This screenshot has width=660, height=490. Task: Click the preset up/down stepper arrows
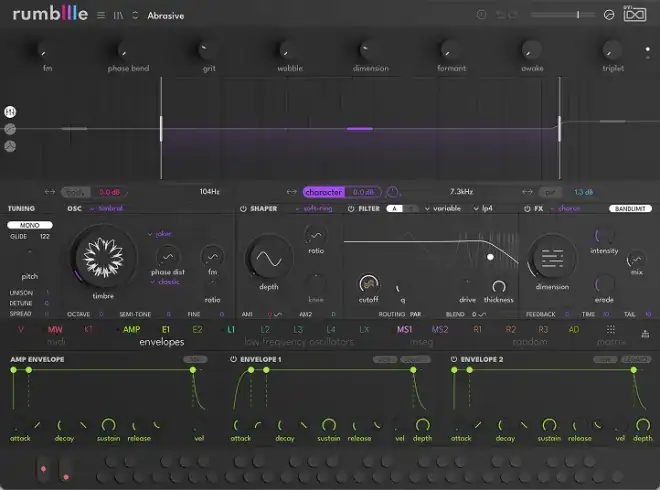coord(135,15)
